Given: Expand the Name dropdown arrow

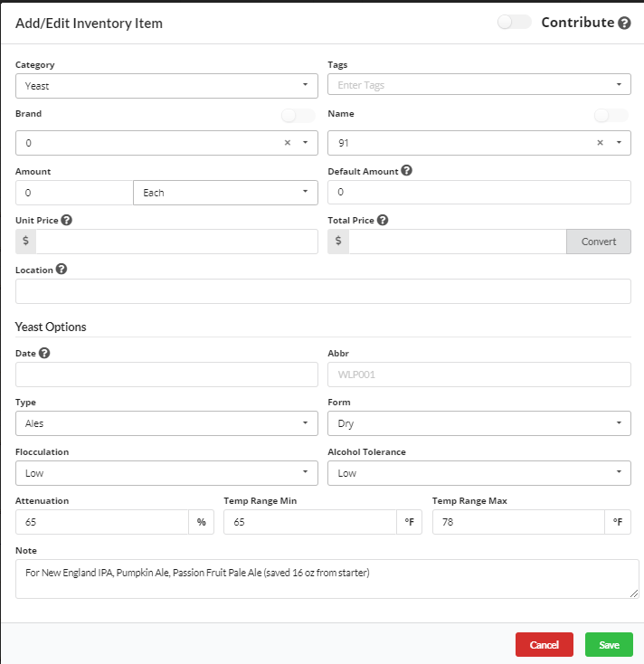Looking at the screenshot, I should click(x=619, y=143).
